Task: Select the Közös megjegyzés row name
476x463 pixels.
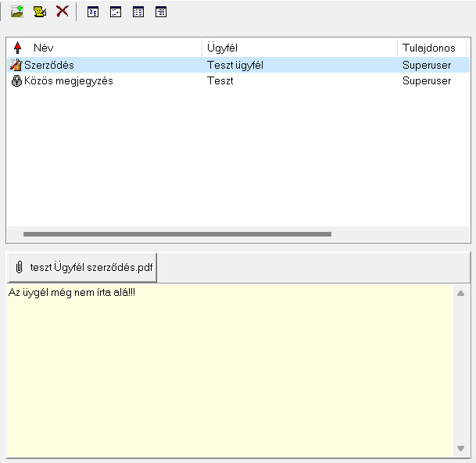Action: pos(69,81)
